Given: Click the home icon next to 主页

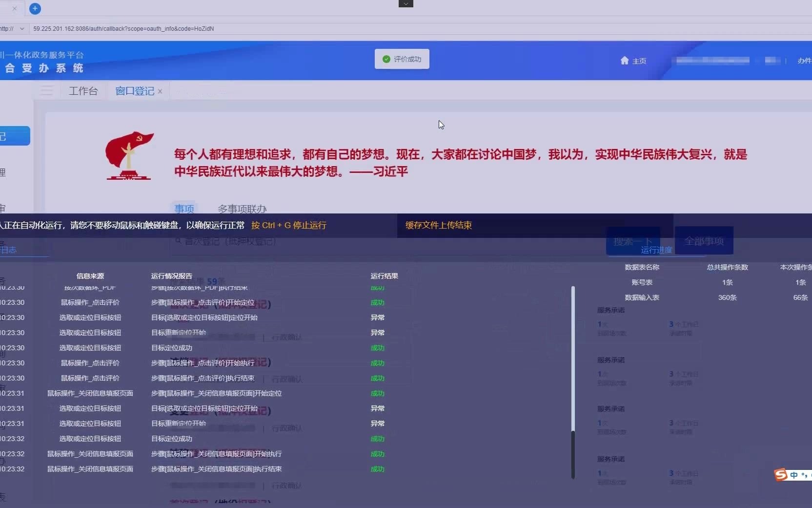Looking at the screenshot, I should (x=625, y=61).
